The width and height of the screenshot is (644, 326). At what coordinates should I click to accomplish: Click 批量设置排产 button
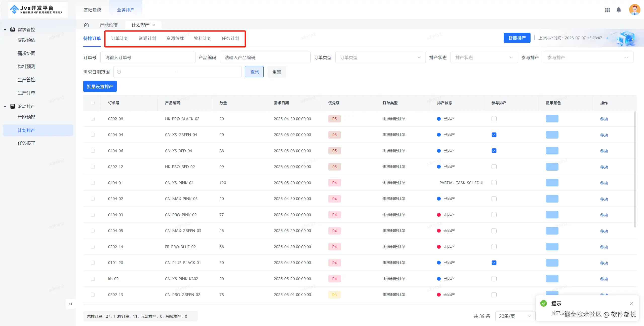[100, 86]
